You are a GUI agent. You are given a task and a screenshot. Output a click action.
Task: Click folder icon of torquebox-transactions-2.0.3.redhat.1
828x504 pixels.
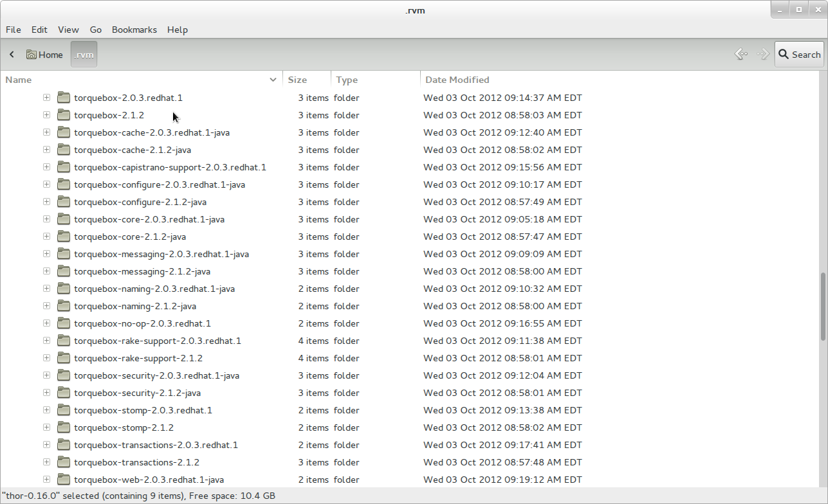pyautogui.click(x=63, y=445)
